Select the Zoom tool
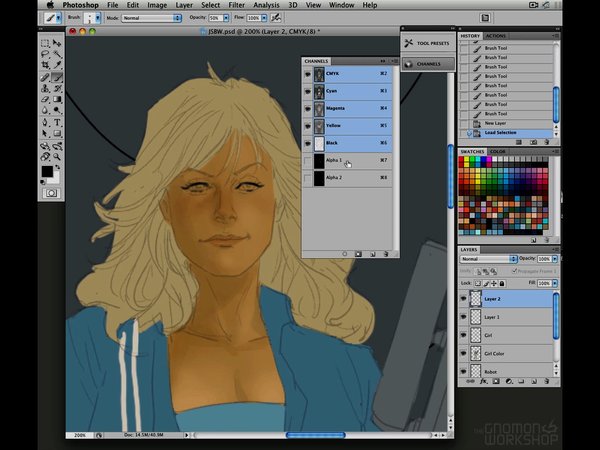 click(57, 157)
